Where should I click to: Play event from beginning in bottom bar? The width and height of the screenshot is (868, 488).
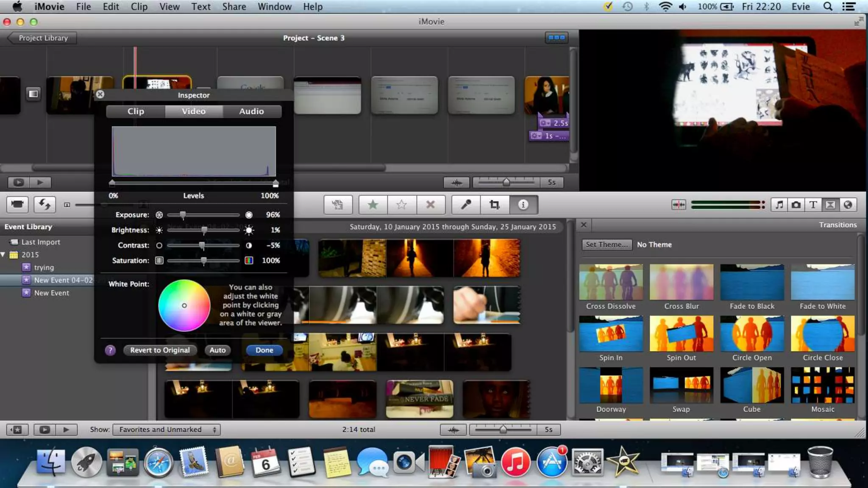[x=66, y=430]
